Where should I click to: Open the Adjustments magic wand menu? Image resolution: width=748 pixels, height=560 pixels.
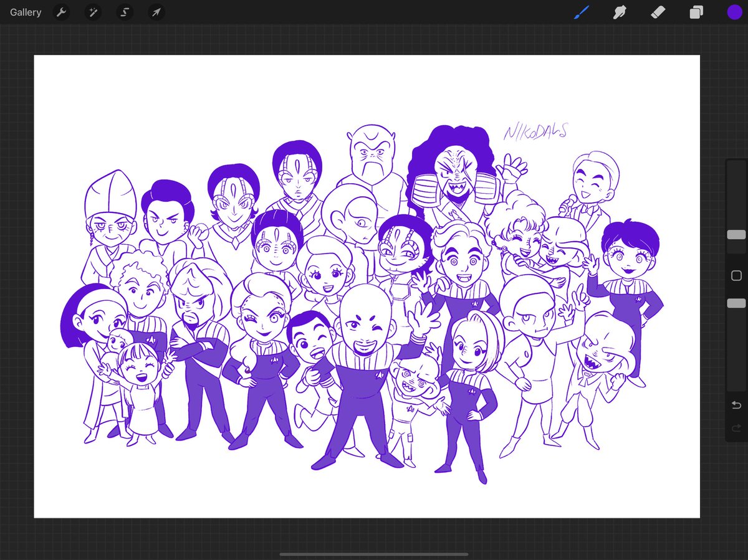coord(93,12)
